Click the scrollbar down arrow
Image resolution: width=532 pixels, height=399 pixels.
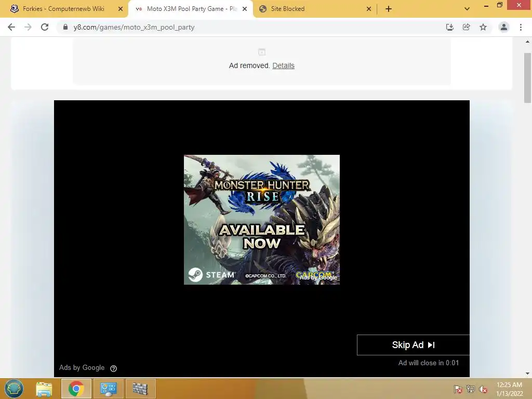tap(527, 374)
